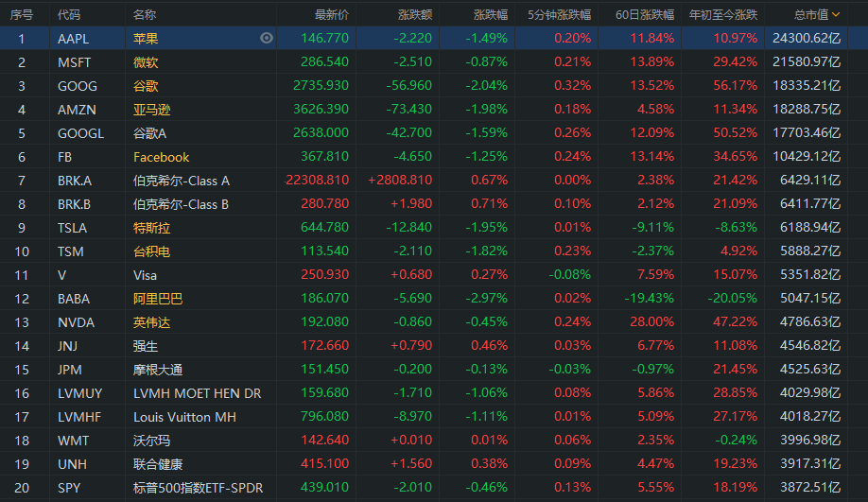Select stock code BABA
The height and width of the screenshot is (502, 868).
(x=74, y=299)
